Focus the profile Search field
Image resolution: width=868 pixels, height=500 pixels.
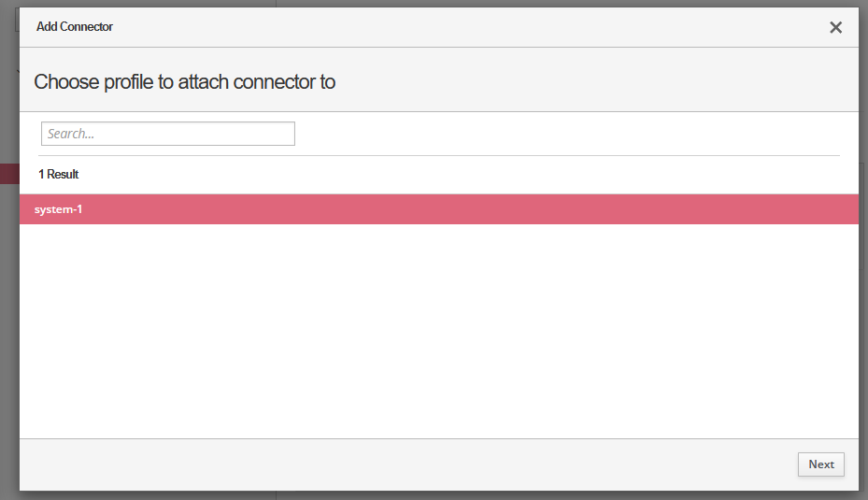168,134
